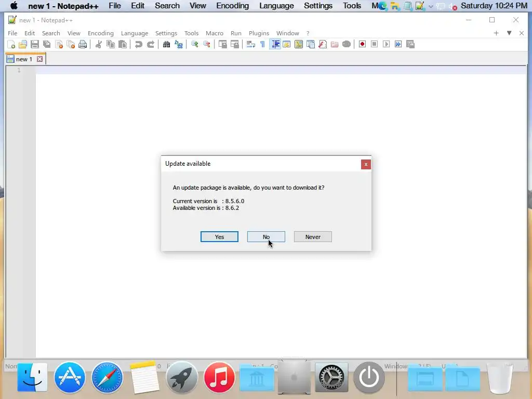This screenshot has width=532, height=399.
Task: Open Finder from the dock
Action: (x=32, y=377)
